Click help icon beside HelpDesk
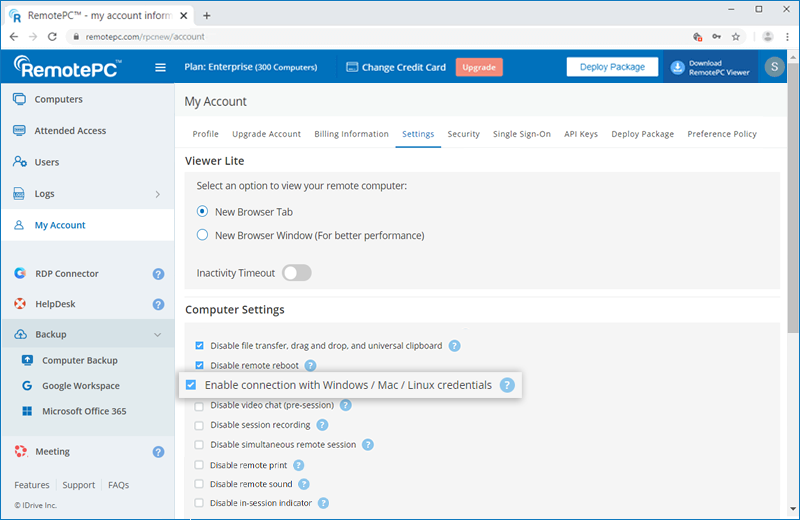800x520 pixels. pos(158,304)
